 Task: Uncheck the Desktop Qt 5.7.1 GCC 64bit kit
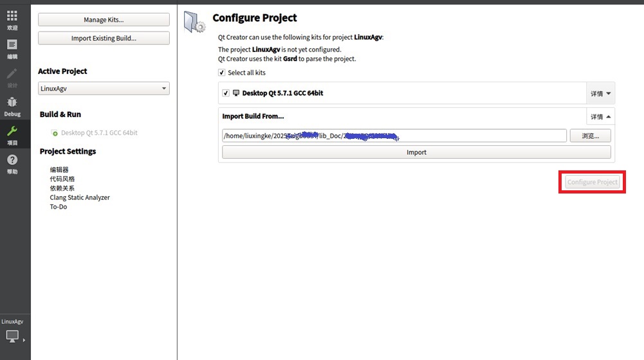(x=226, y=93)
